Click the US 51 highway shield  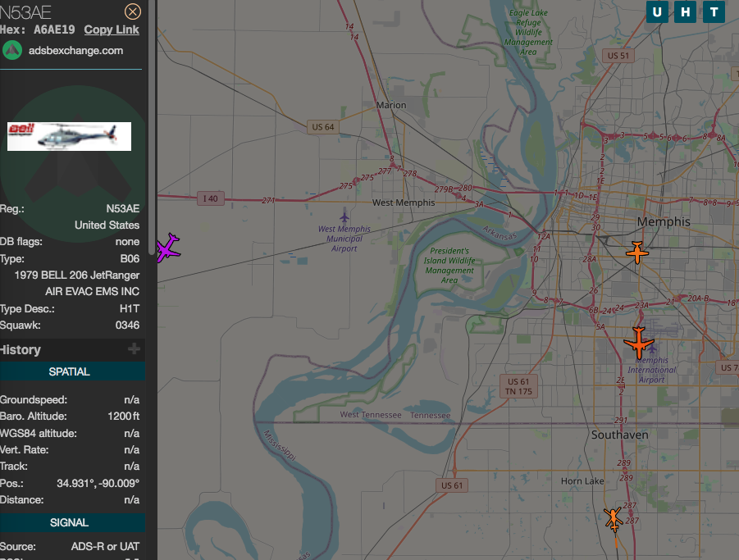tap(618, 56)
